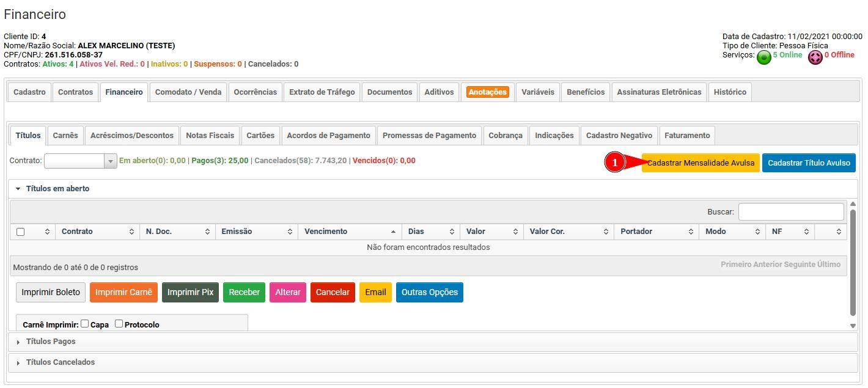868x388 pixels.
Task: Switch to the Carnês tab
Action: (65, 136)
